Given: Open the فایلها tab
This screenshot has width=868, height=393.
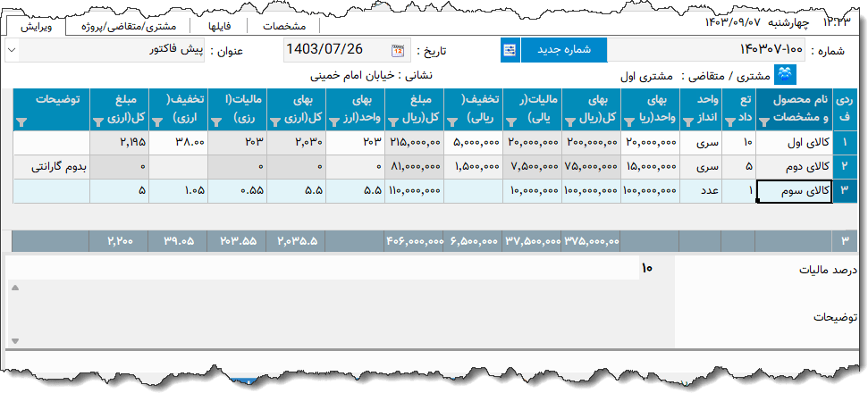Looking at the screenshot, I should 219,27.
